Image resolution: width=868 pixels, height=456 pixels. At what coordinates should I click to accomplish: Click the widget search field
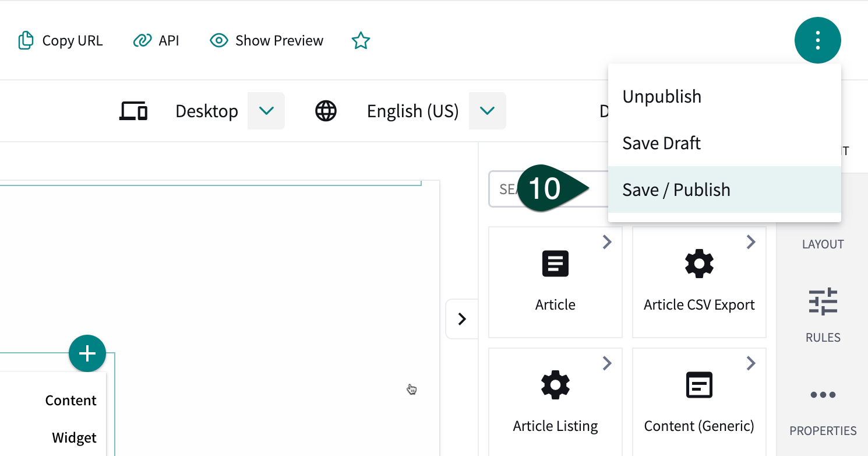tap(506, 189)
